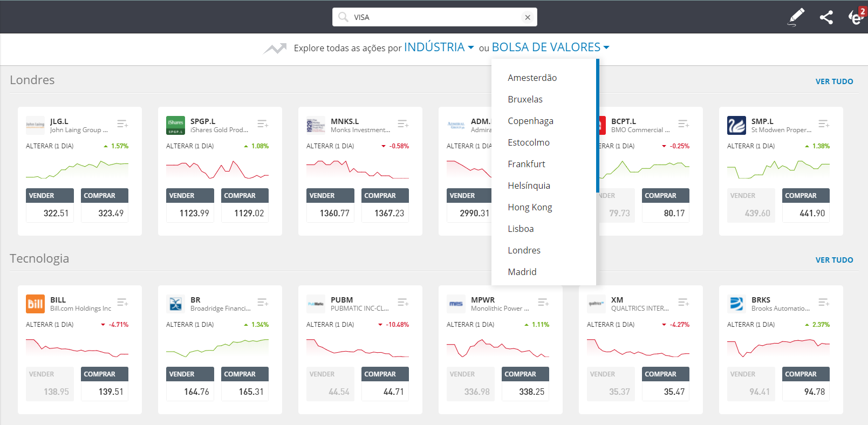Image resolution: width=868 pixels, height=425 pixels.
Task: Select Frankfurt from the exchange list
Action: tap(527, 164)
